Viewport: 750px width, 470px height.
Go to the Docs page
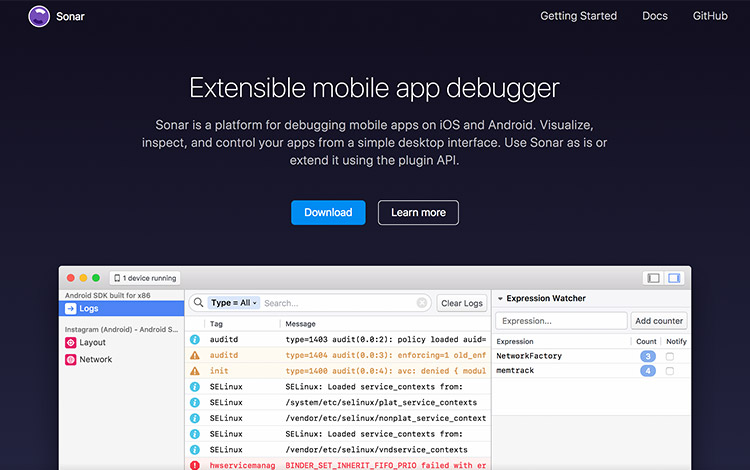coord(655,16)
